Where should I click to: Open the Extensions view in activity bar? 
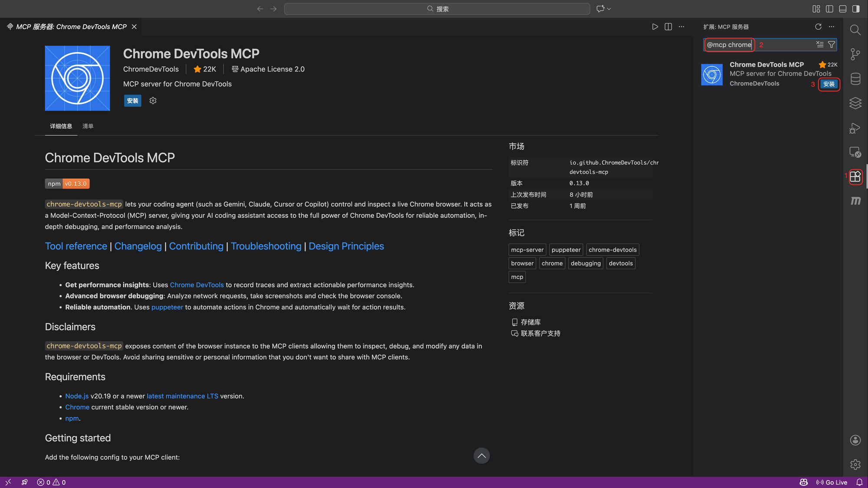point(855,177)
